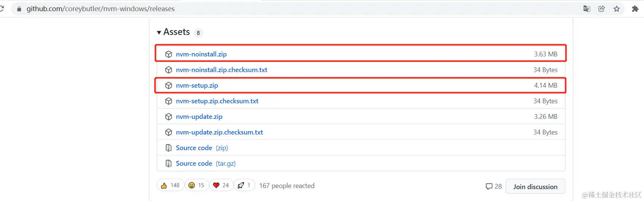Open the 28 comments discussion link
This screenshot has height=201, width=644.
click(x=494, y=187)
